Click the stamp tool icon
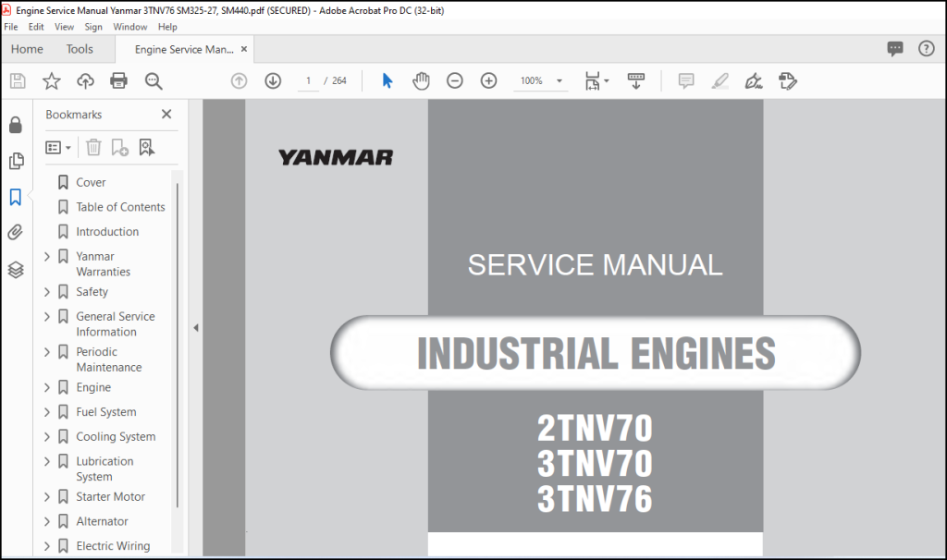This screenshot has width=947, height=560. pyautogui.click(x=788, y=81)
